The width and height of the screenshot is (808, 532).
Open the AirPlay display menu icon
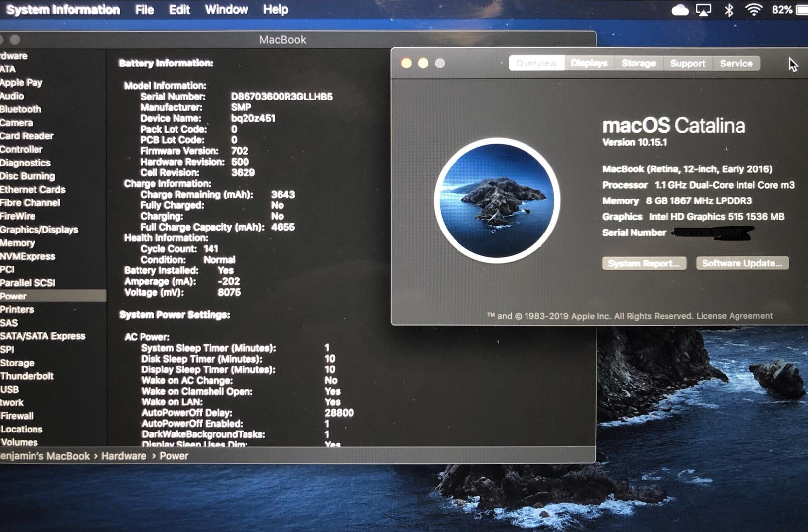click(x=703, y=10)
